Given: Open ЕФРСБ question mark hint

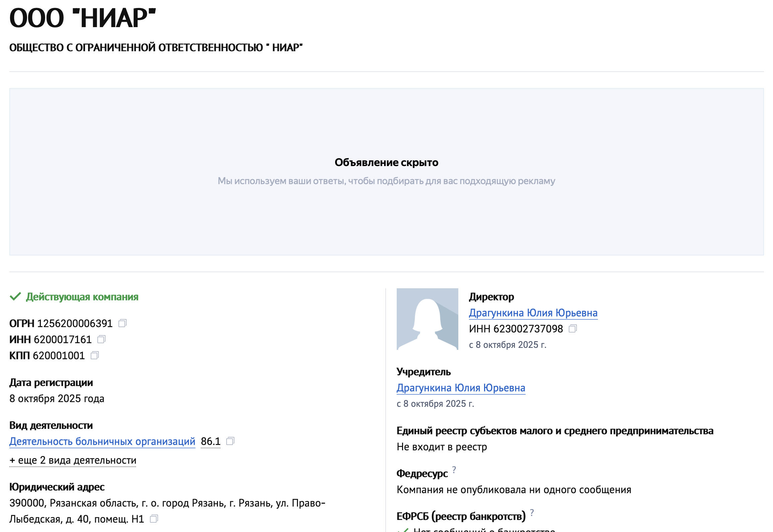Looking at the screenshot, I should pos(532,513).
